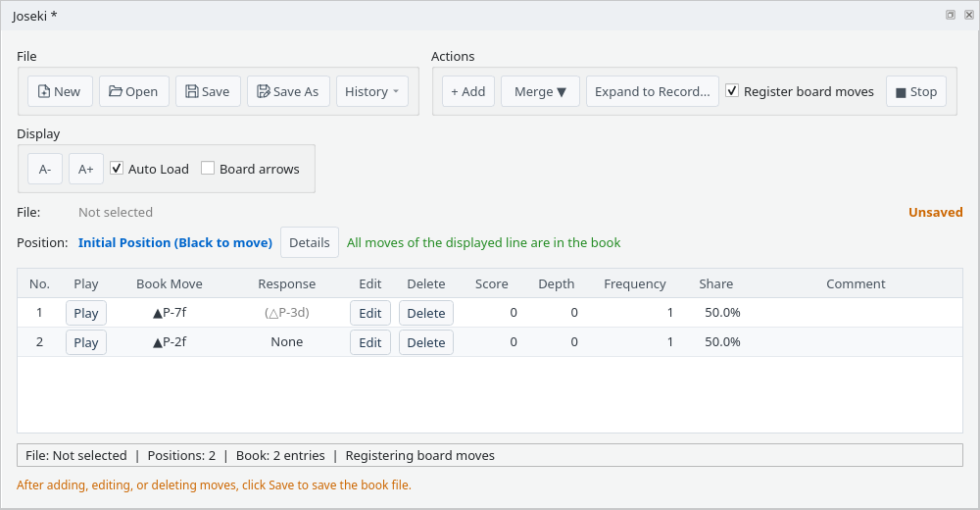
Task: Delete the P-2f book entry
Action: pos(426,342)
